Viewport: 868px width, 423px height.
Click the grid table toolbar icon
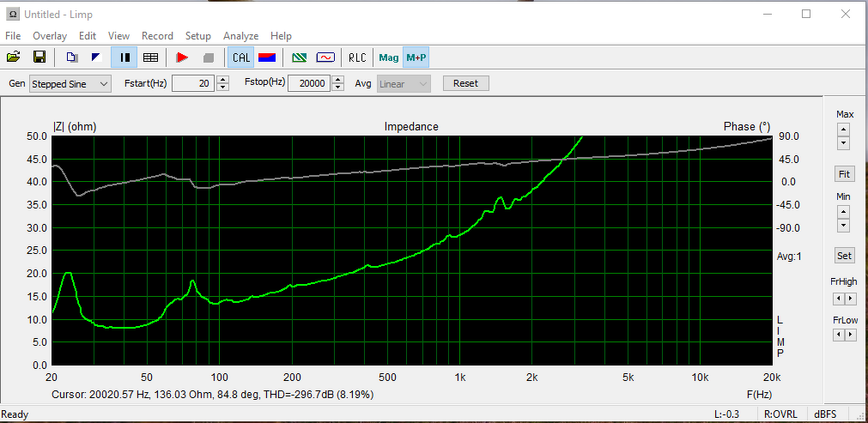point(150,57)
